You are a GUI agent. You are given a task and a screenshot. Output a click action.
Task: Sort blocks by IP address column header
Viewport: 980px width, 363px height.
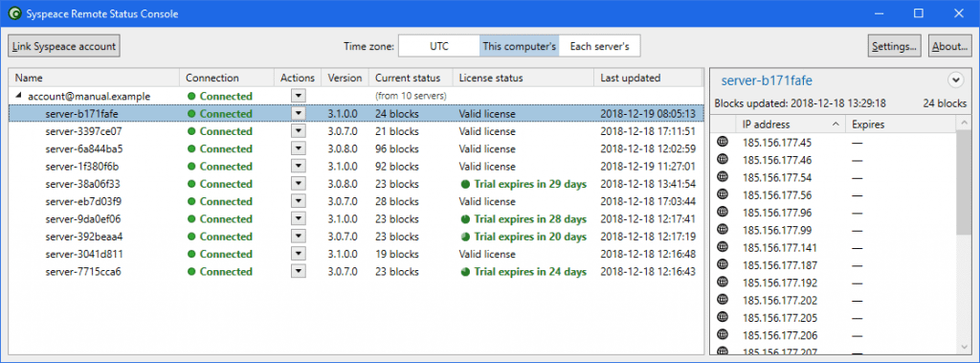(790, 125)
